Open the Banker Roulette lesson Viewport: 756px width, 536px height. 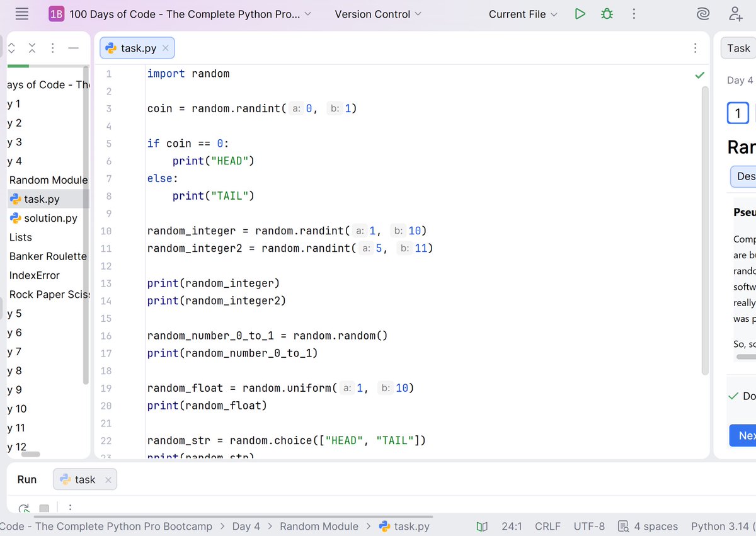click(x=48, y=256)
